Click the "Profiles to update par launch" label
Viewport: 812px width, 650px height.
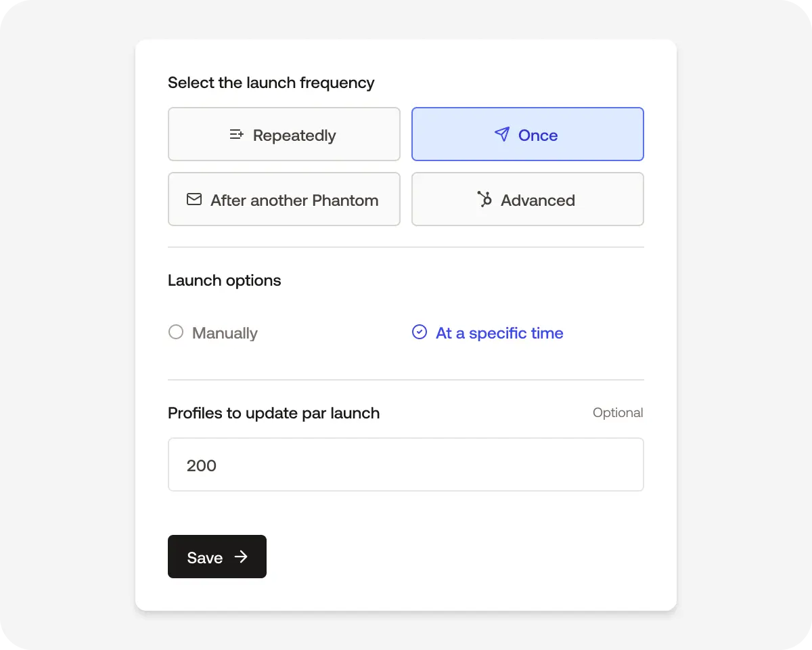tap(273, 413)
